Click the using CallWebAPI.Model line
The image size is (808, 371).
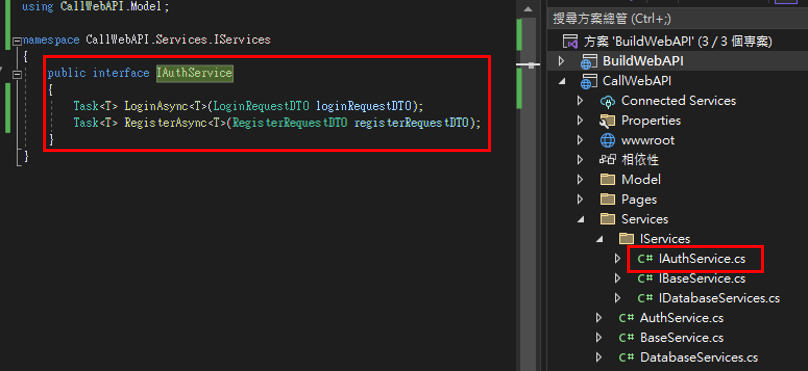pos(95,7)
